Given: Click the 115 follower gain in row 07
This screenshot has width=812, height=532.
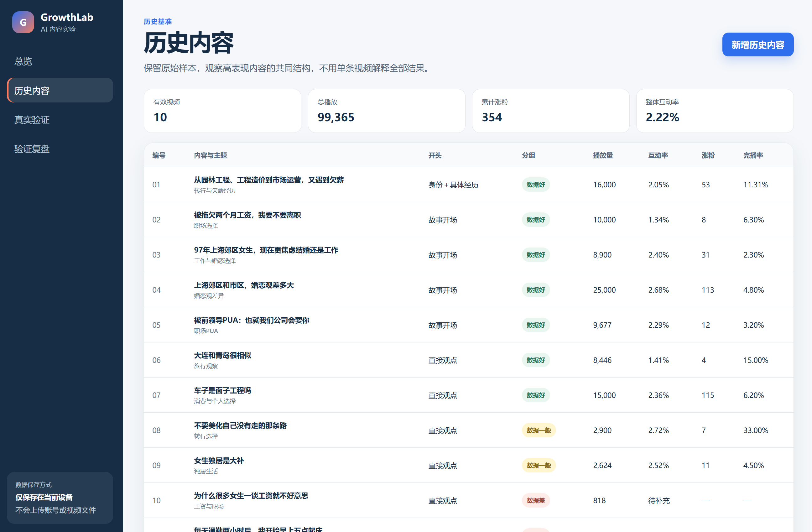Looking at the screenshot, I should (x=708, y=395).
